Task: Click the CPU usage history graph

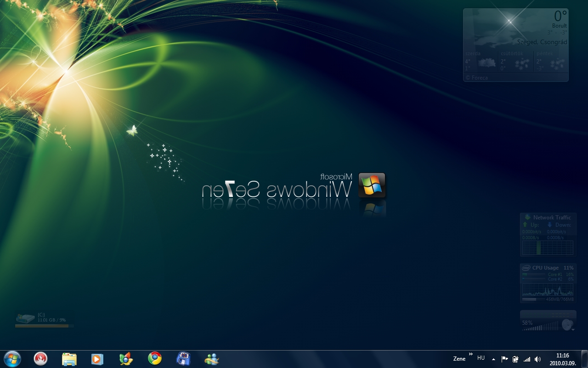Action: tap(548, 290)
